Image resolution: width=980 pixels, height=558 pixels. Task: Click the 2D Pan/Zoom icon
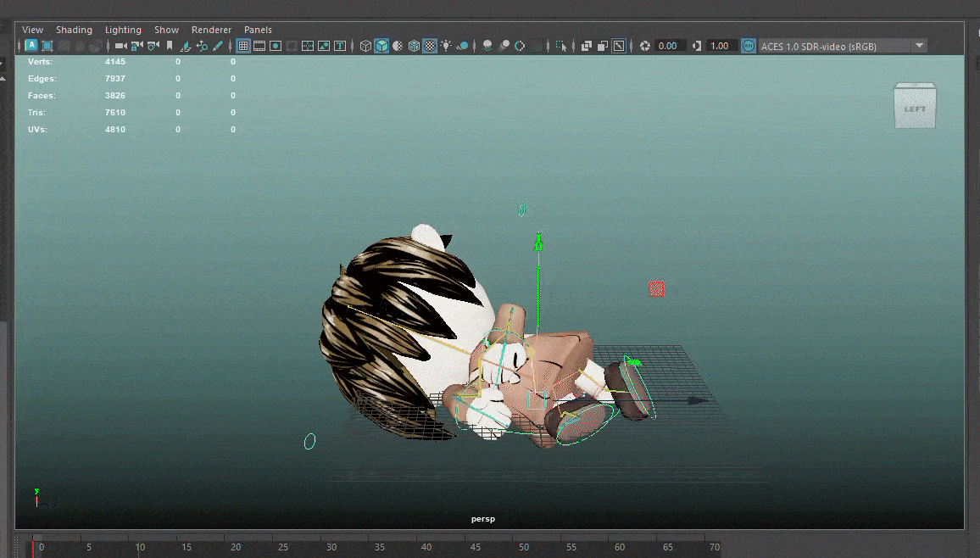(x=202, y=46)
